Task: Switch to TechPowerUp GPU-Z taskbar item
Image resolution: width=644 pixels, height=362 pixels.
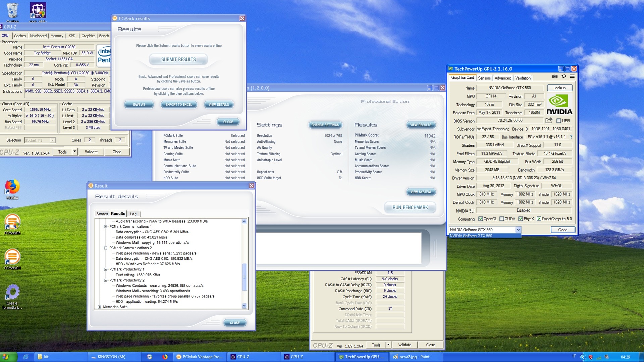Action: (x=362, y=357)
